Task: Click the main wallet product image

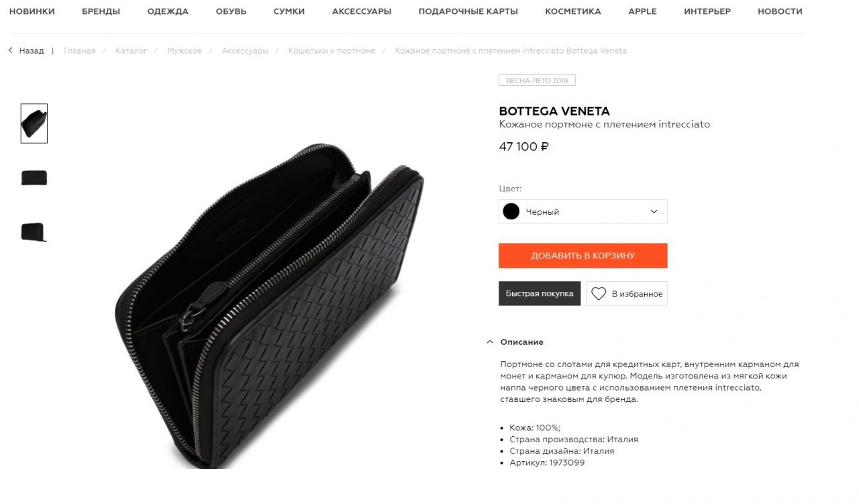Action: point(270,305)
